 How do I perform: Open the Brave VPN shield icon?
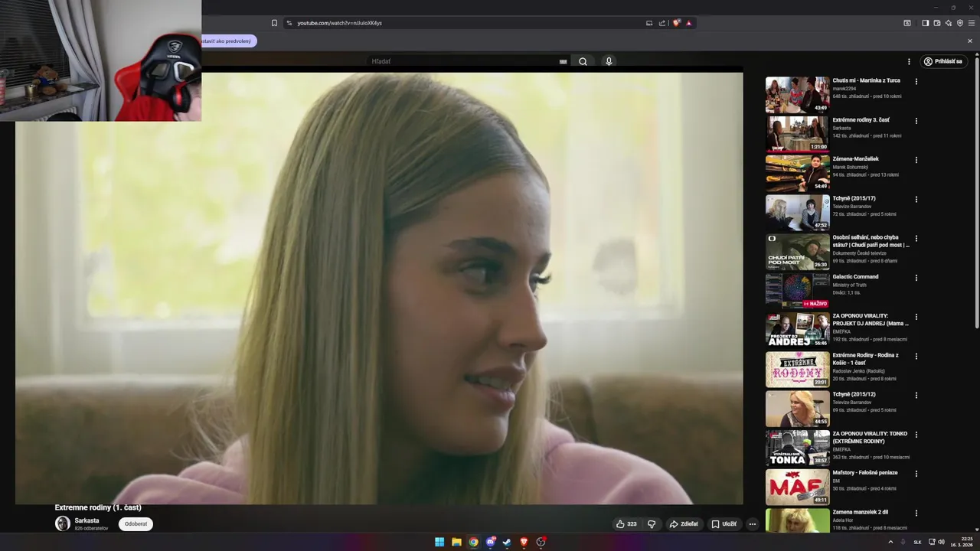960,23
